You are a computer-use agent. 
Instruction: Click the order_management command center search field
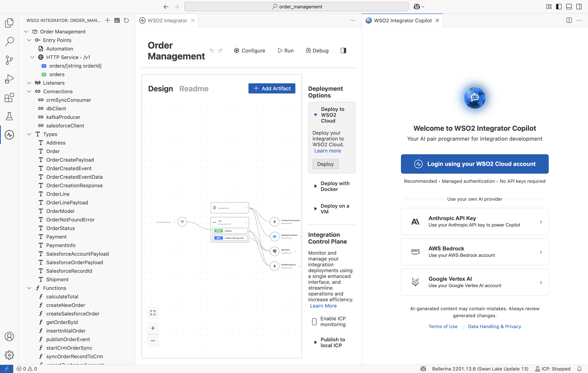tap(296, 7)
